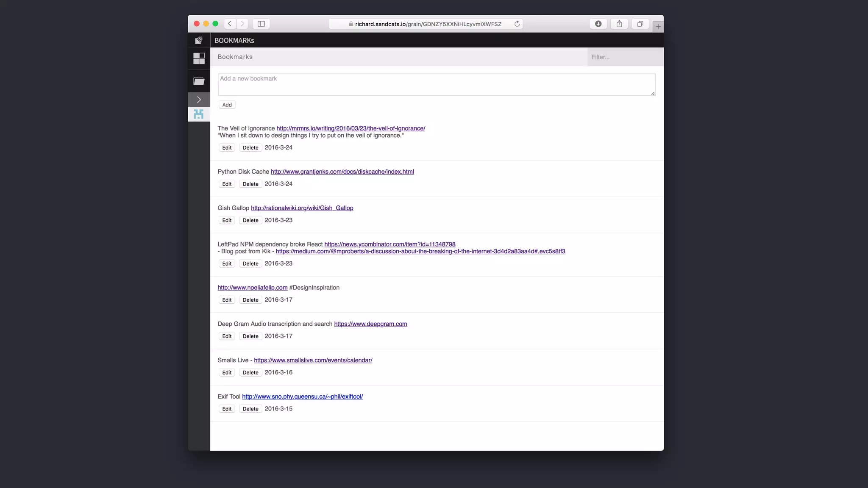Reload the page with refresh icon

click(x=517, y=24)
